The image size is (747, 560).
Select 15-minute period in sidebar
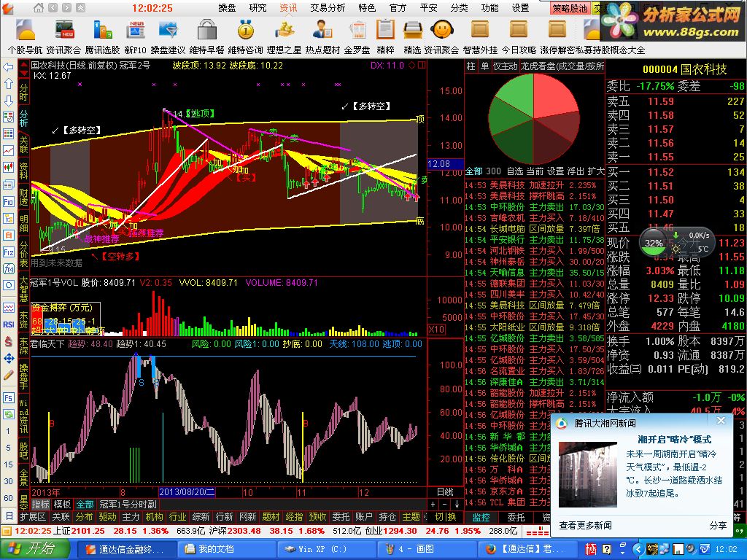coord(8,464)
